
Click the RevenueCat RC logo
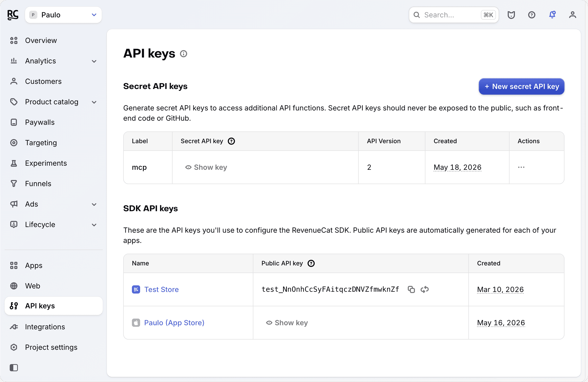(13, 15)
